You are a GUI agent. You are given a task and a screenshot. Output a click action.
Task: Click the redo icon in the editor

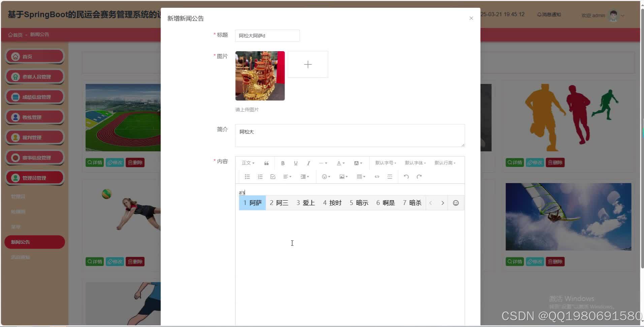(419, 176)
